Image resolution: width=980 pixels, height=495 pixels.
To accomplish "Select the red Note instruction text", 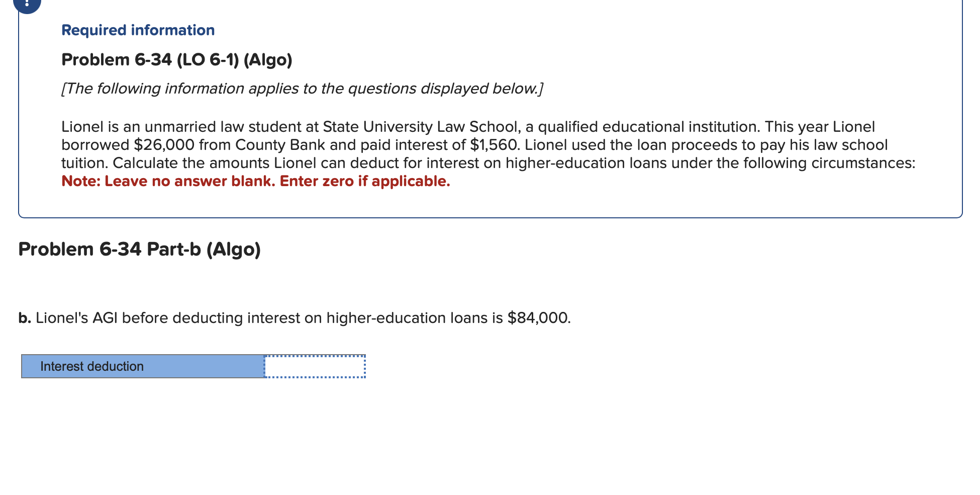I will click(255, 181).
